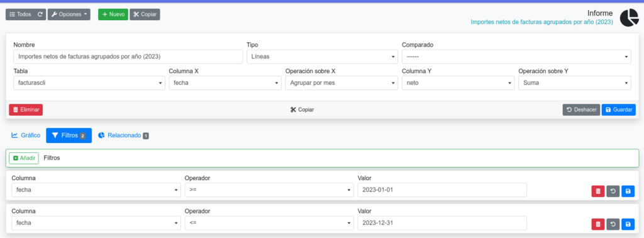Open the Operador dropdown showing >=
Image resolution: width=644 pixels, height=238 pixels.
click(x=269, y=190)
